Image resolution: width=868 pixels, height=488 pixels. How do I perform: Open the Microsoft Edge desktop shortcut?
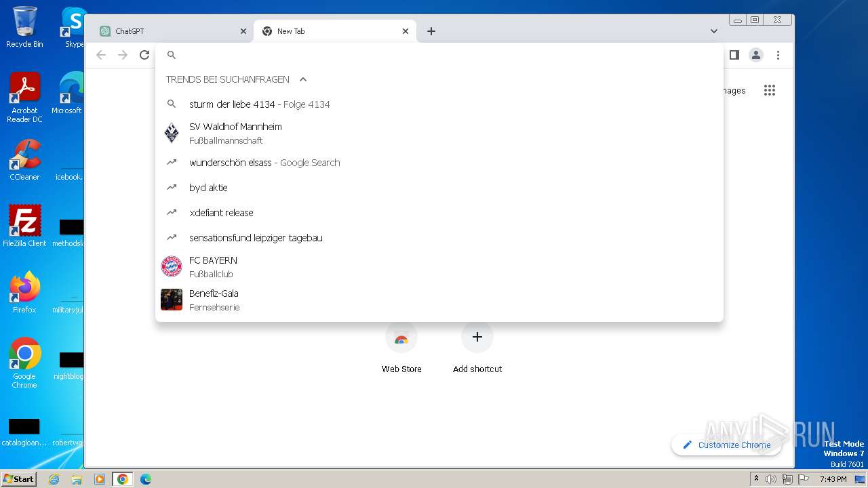point(68,94)
